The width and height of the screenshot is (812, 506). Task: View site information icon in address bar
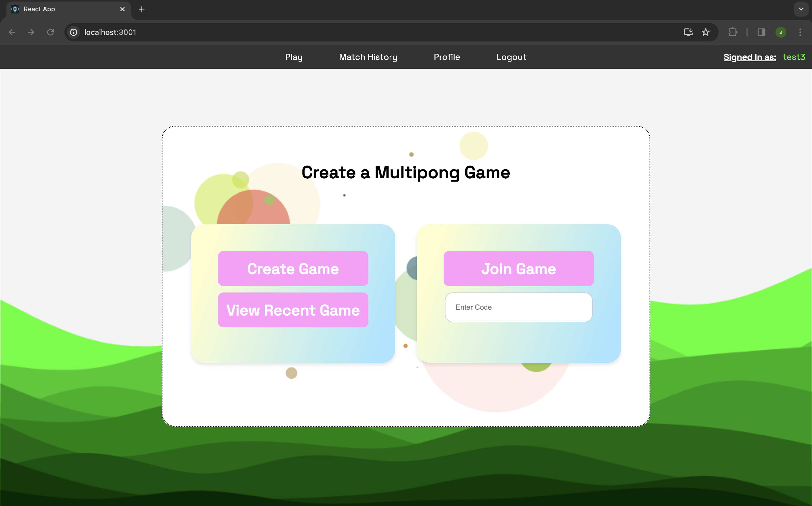click(x=74, y=32)
